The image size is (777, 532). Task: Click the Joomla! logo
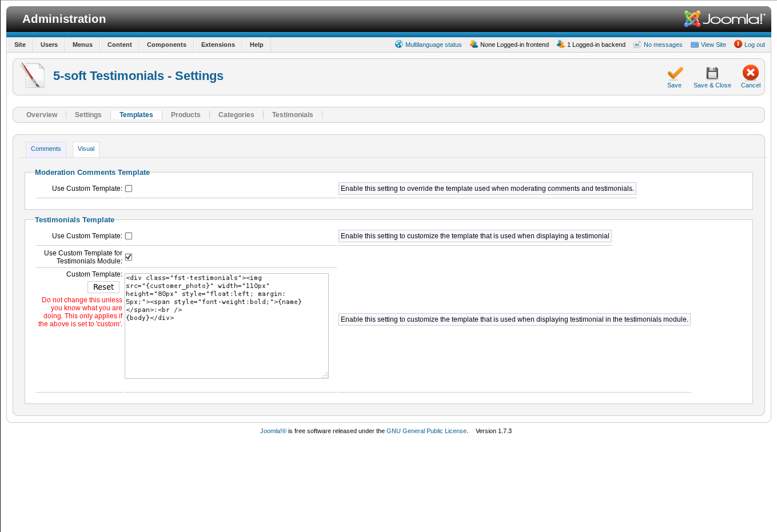[x=724, y=19]
